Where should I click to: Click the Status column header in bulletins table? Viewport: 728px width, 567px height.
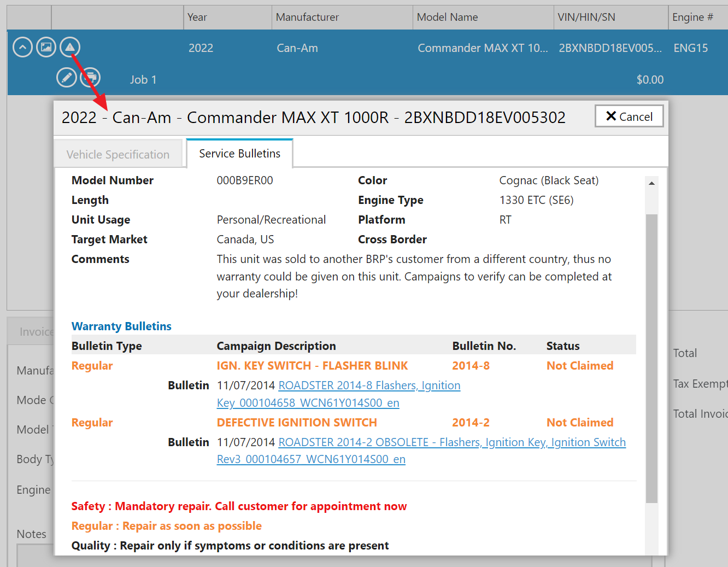pyautogui.click(x=563, y=346)
